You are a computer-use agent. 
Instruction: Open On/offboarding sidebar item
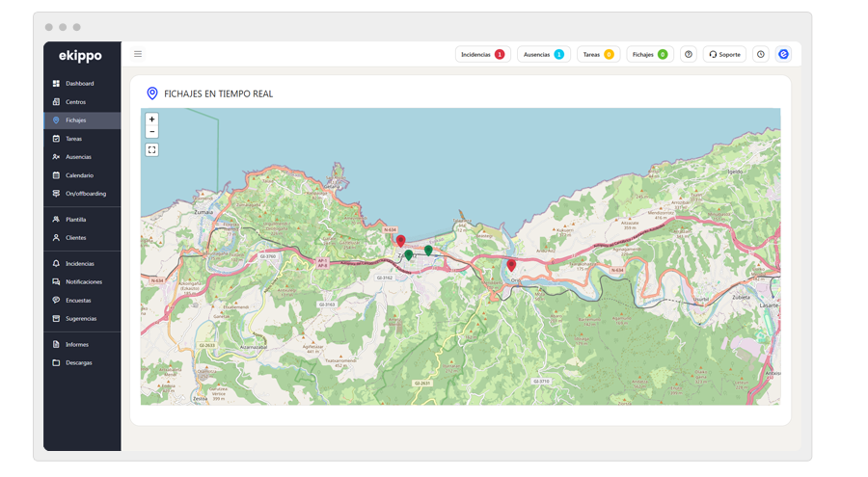[85, 194]
